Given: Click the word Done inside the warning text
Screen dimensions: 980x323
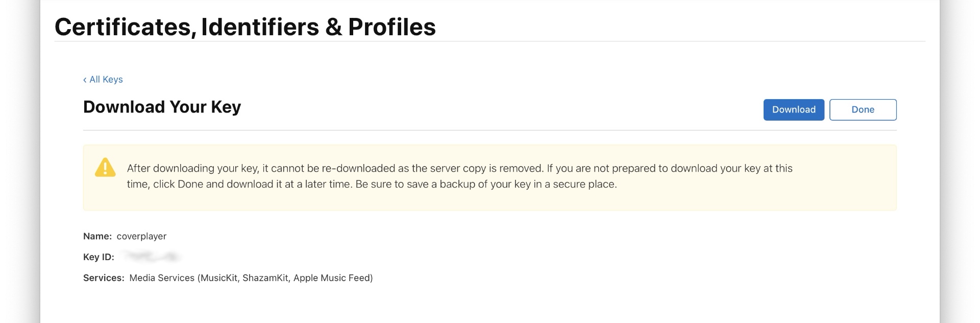Looking at the screenshot, I should (190, 184).
